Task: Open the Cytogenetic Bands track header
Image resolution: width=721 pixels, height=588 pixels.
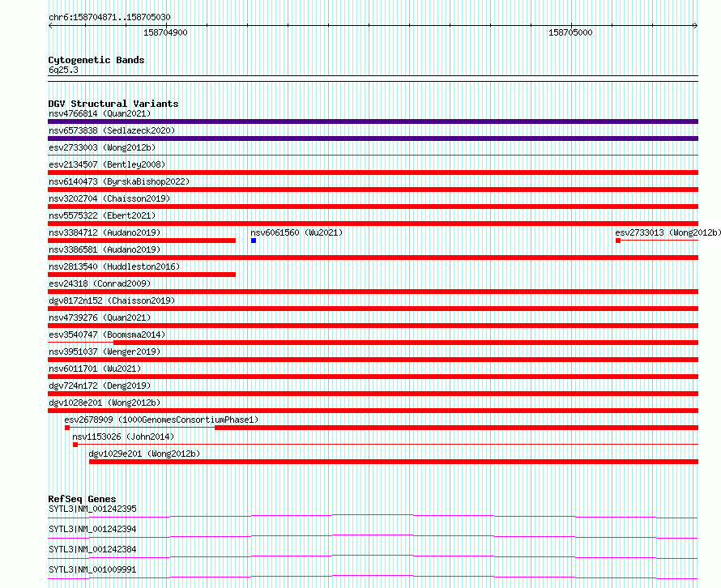Action: point(96,60)
